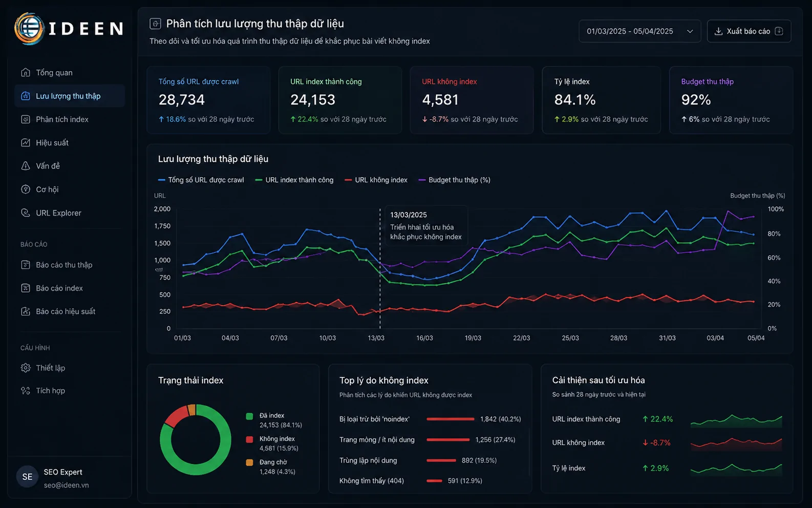812x508 pixels.
Task: Click the Bị loại trừ bởi 'noindex' red bar
Action: (x=451, y=419)
